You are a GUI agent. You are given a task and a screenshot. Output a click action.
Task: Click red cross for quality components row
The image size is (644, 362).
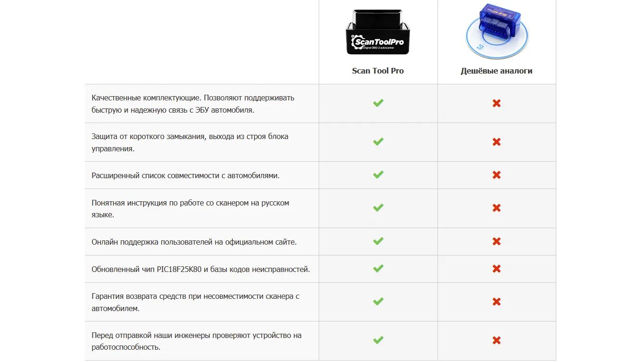point(496,103)
